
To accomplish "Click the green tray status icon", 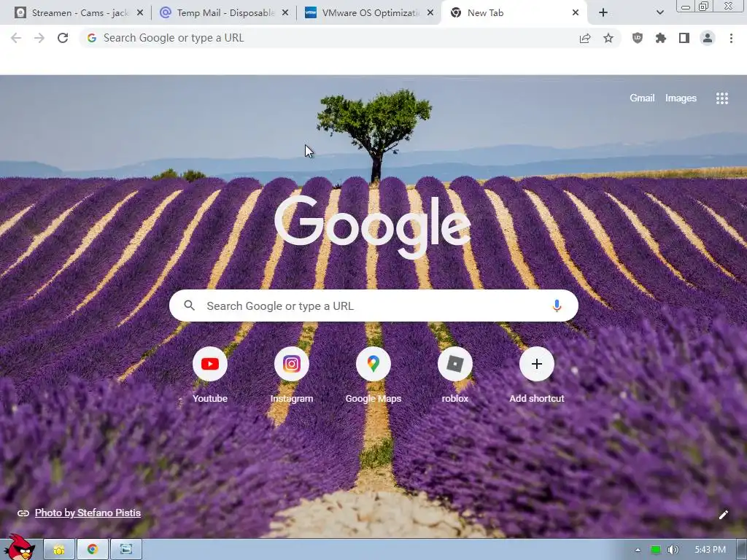I will coord(656,550).
